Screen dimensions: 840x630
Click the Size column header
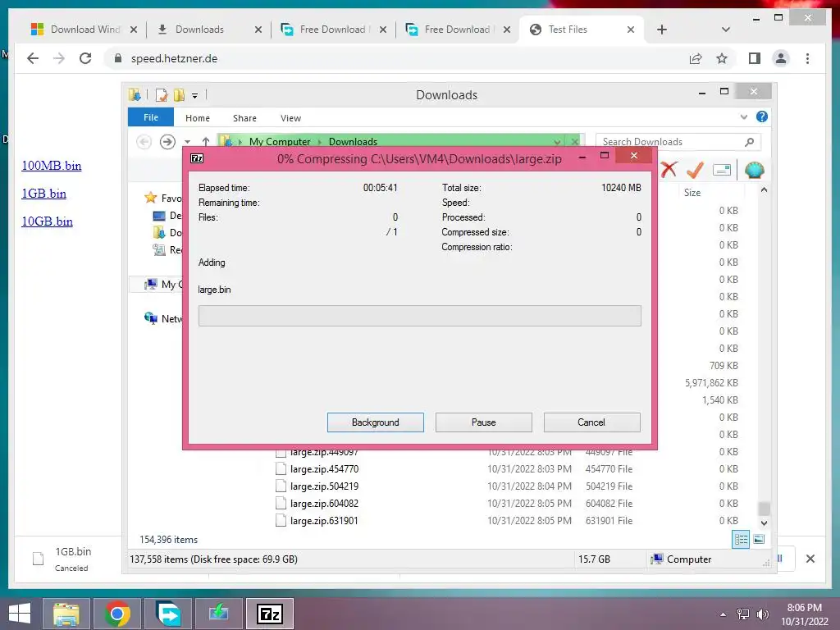pos(692,192)
